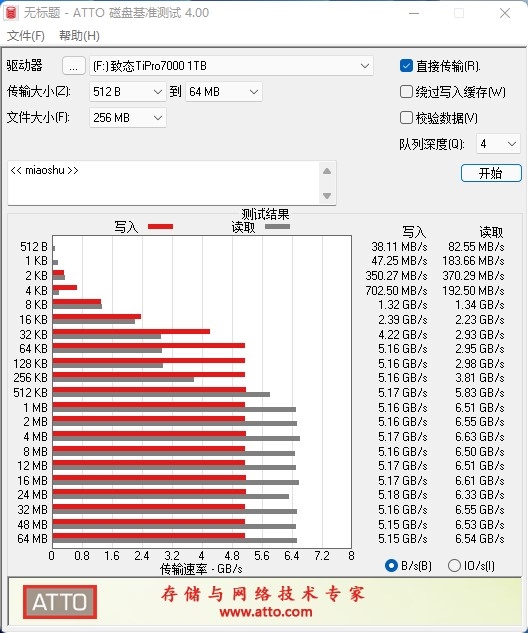
Task: Expand the 512 B transfer size dropdown
Action: [x=128, y=92]
